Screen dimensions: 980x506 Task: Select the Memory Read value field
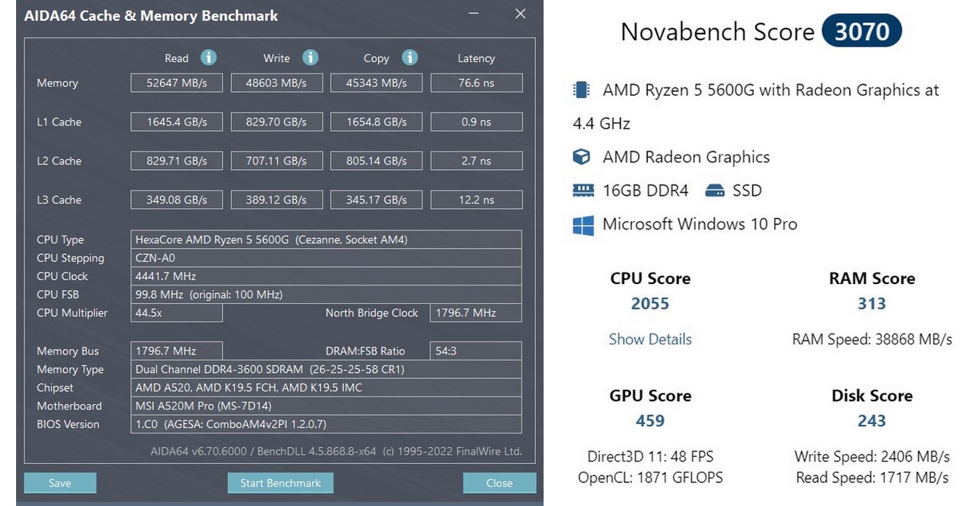[176, 83]
